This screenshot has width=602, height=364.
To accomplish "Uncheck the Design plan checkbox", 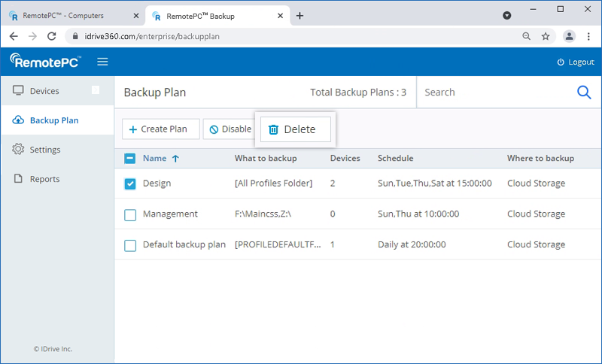I will click(130, 184).
